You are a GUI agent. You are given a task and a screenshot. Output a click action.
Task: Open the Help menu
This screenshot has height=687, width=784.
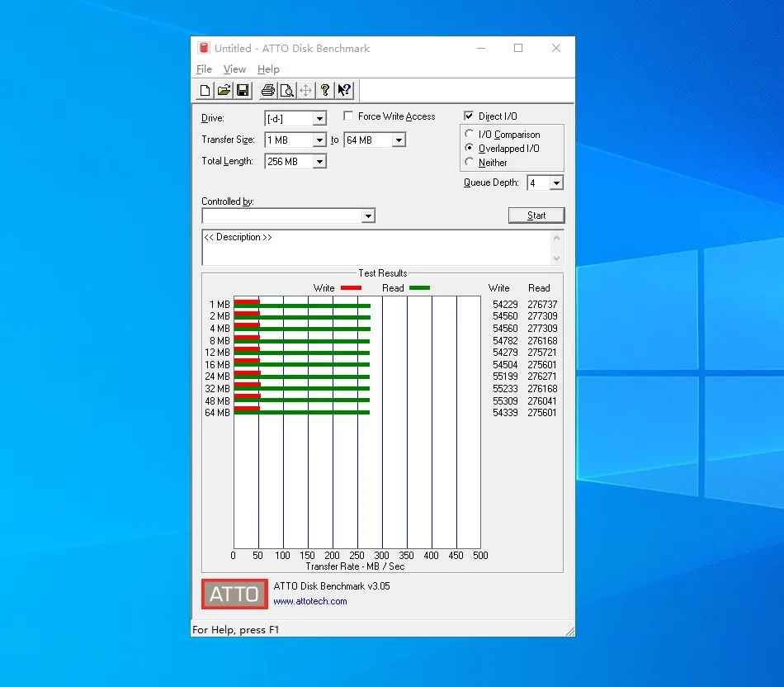[x=268, y=69]
